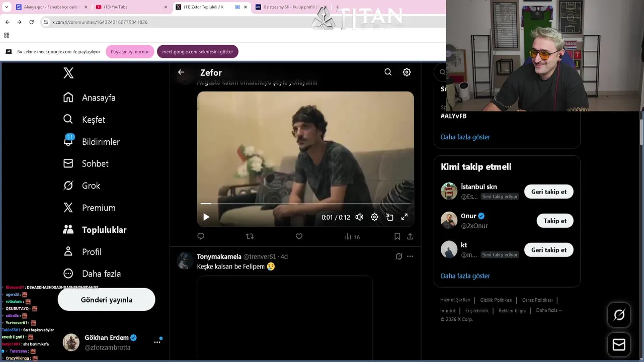
Task: Click Daha fazla göster under trends
Action: (x=465, y=137)
